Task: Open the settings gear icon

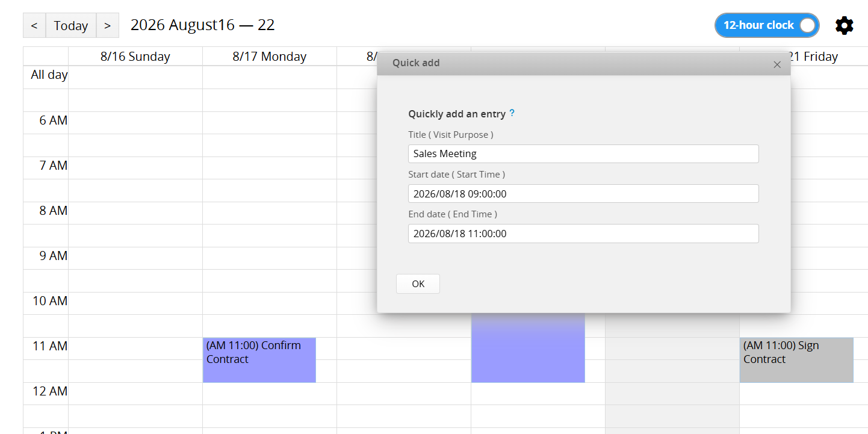Action: pyautogui.click(x=845, y=25)
